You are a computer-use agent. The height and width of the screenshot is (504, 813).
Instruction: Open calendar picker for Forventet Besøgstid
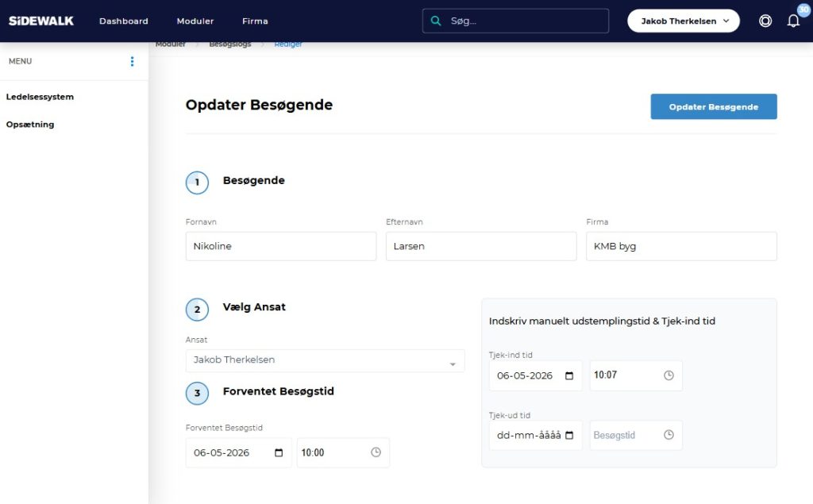[279, 452]
